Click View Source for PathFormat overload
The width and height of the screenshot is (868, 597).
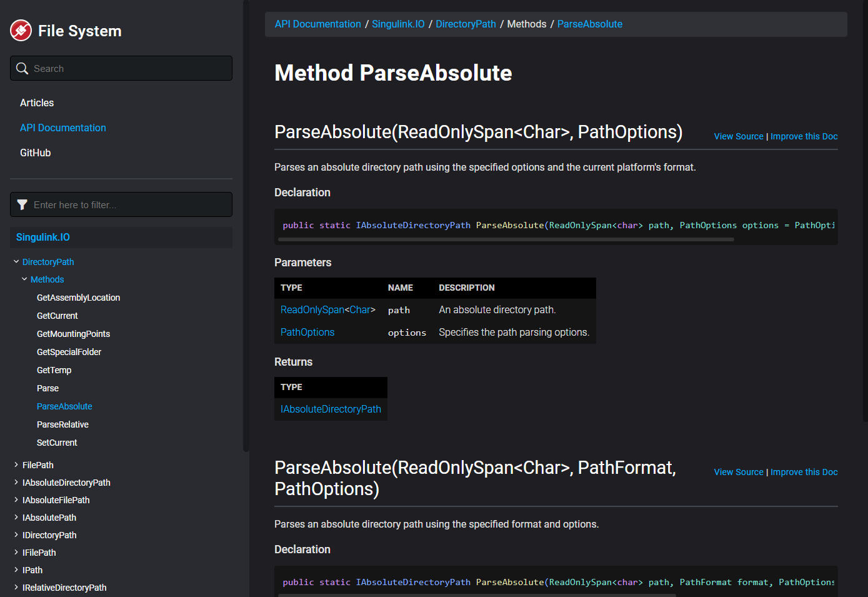(x=739, y=472)
